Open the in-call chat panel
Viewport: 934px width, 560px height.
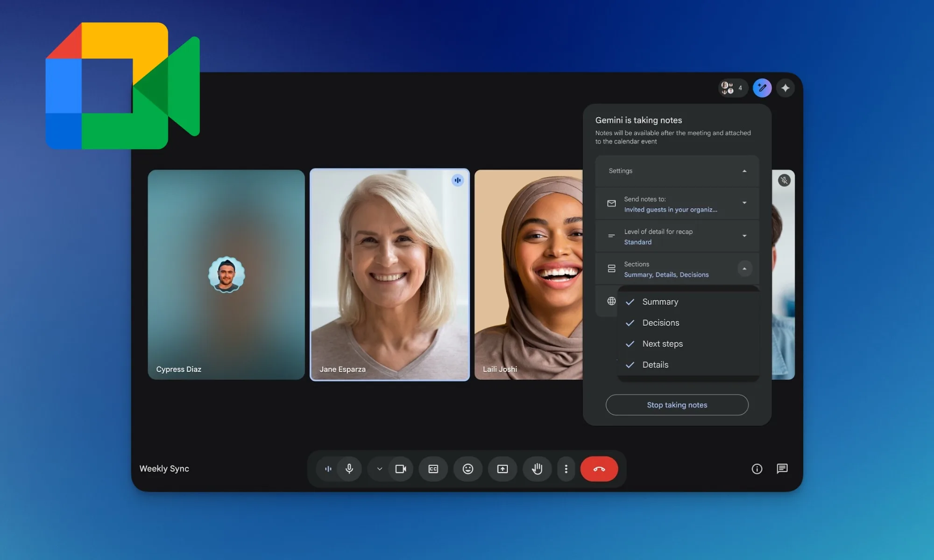(x=782, y=469)
